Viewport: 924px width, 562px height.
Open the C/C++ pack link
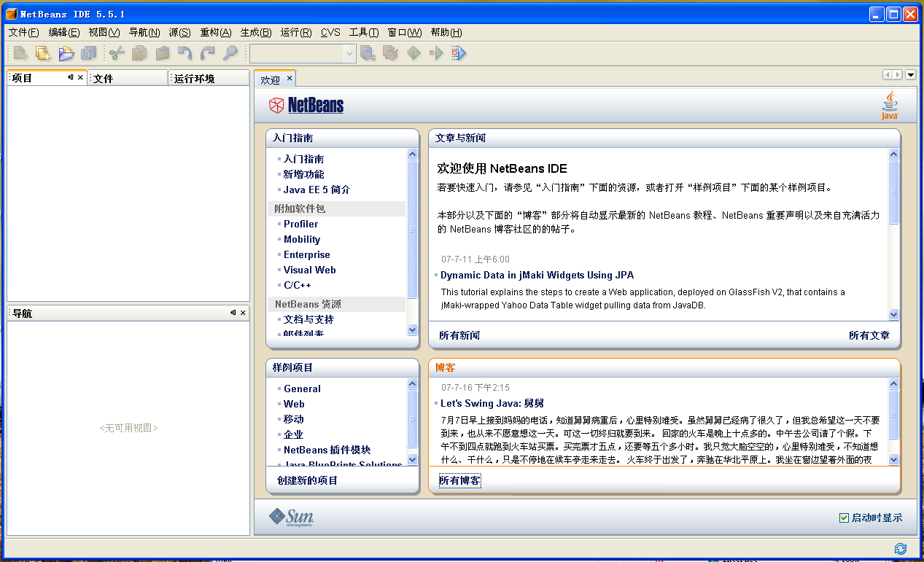click(x=298, y=285)
